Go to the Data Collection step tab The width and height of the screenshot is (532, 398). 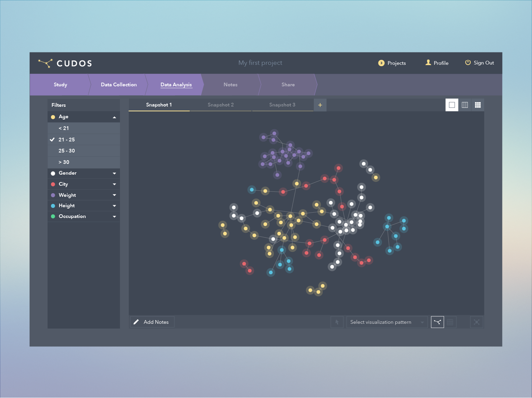[119, 85]
